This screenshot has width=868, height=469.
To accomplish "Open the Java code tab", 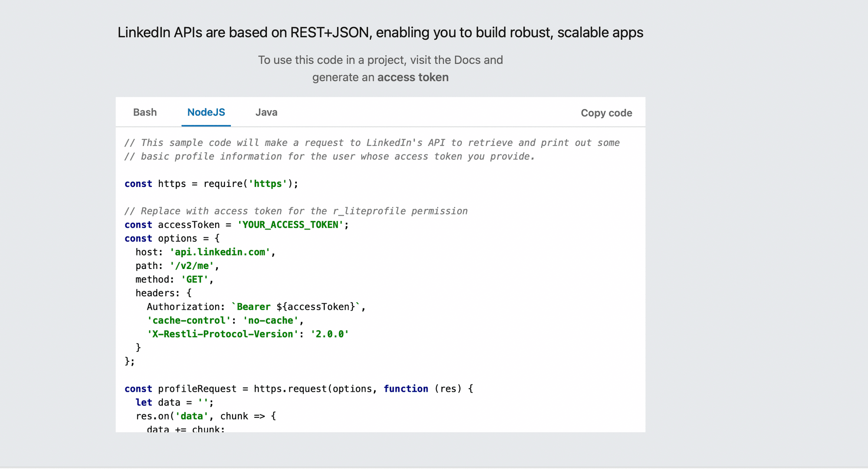I will pyautogui.click(x=266, y=112).
